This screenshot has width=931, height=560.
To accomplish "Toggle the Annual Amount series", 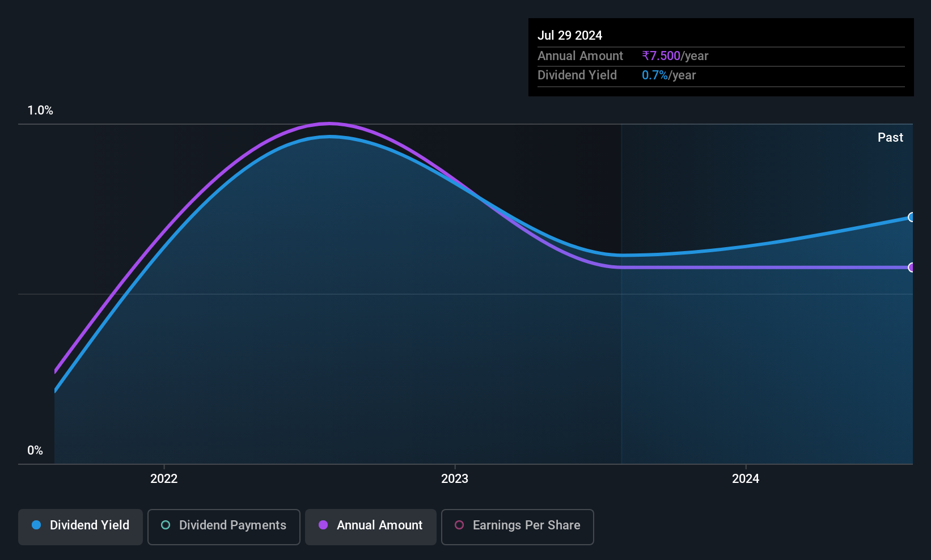I will click(x=371, y=527).
